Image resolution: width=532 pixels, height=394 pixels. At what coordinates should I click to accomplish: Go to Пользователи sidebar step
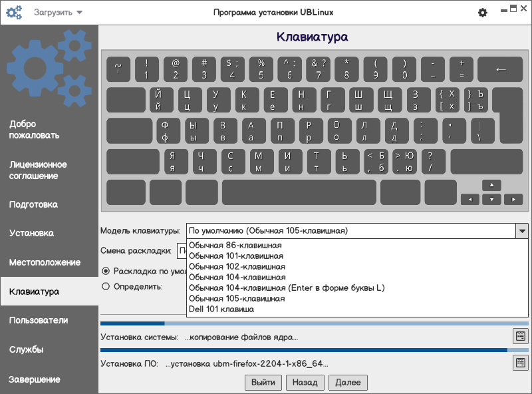tap(39, 320)
